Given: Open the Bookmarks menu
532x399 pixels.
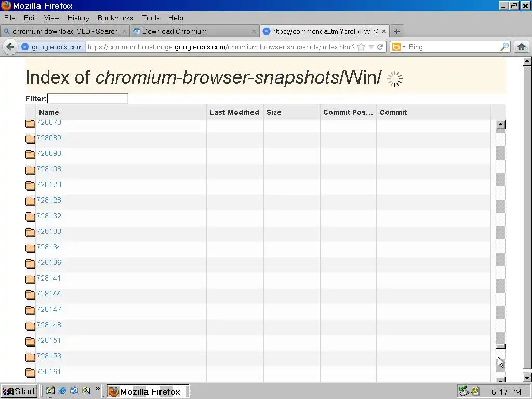Looking at the screenshot, I should pyautogui.click(x=115, y=18).
